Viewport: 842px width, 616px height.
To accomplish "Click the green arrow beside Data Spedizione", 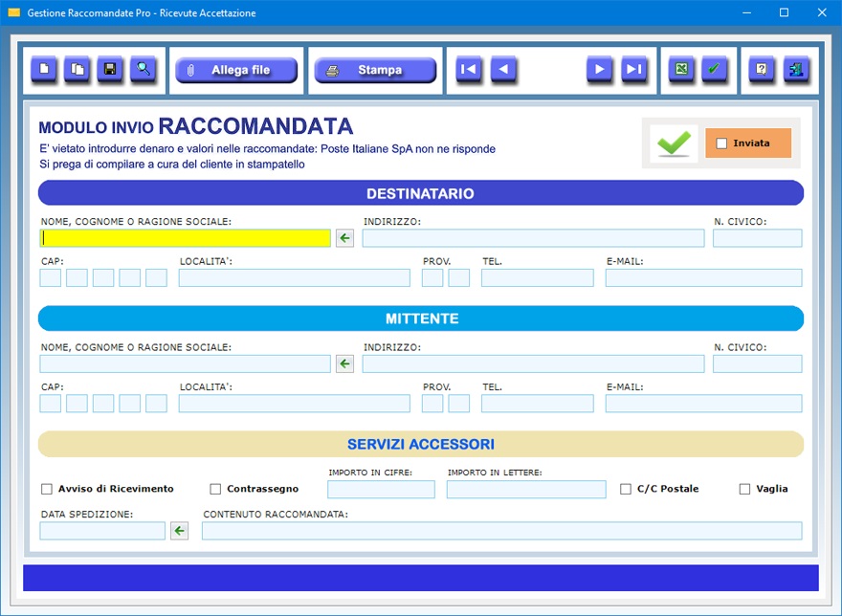I will point(179,531).
